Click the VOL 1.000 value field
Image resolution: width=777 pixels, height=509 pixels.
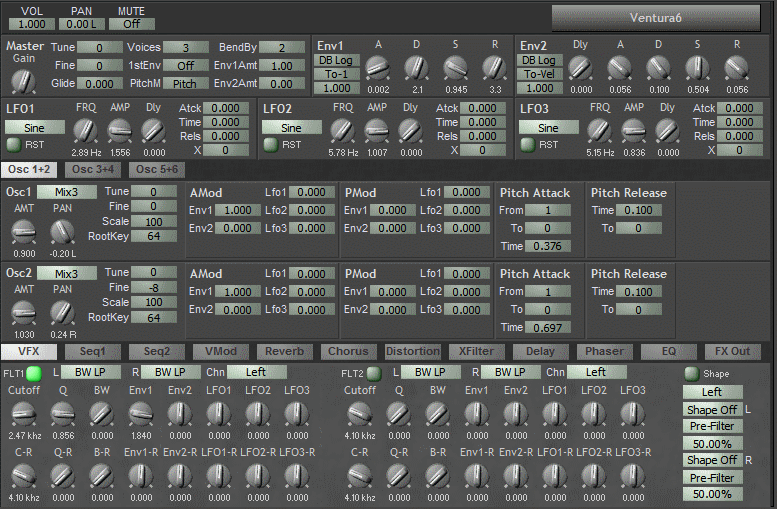(32, 24)
